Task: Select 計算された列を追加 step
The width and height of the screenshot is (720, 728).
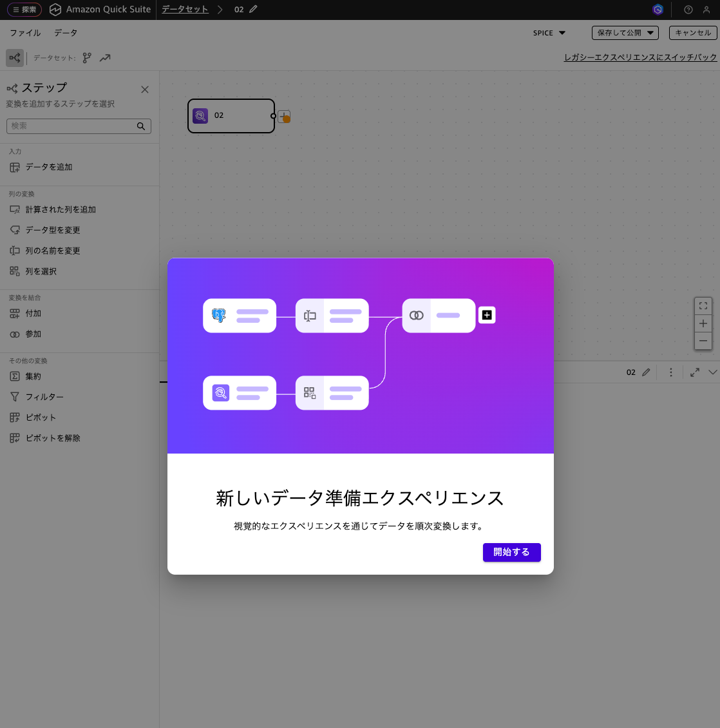Action: tap(61, 209)
